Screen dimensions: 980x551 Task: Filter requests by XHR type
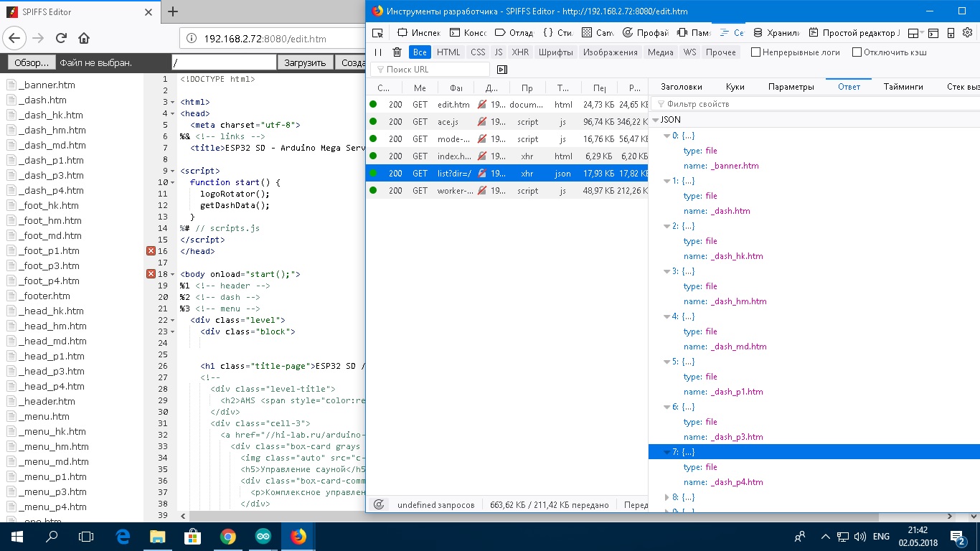coord(520,52)
